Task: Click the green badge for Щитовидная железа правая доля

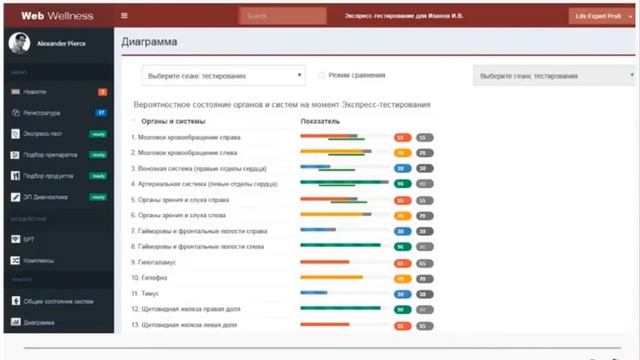Action: coord(402,310)
